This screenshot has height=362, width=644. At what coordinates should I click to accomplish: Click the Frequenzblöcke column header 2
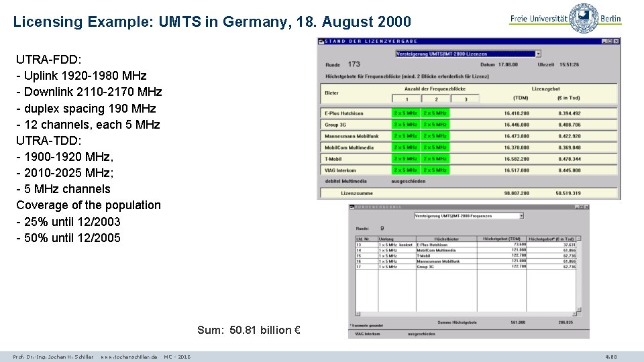tap(436, 99)
